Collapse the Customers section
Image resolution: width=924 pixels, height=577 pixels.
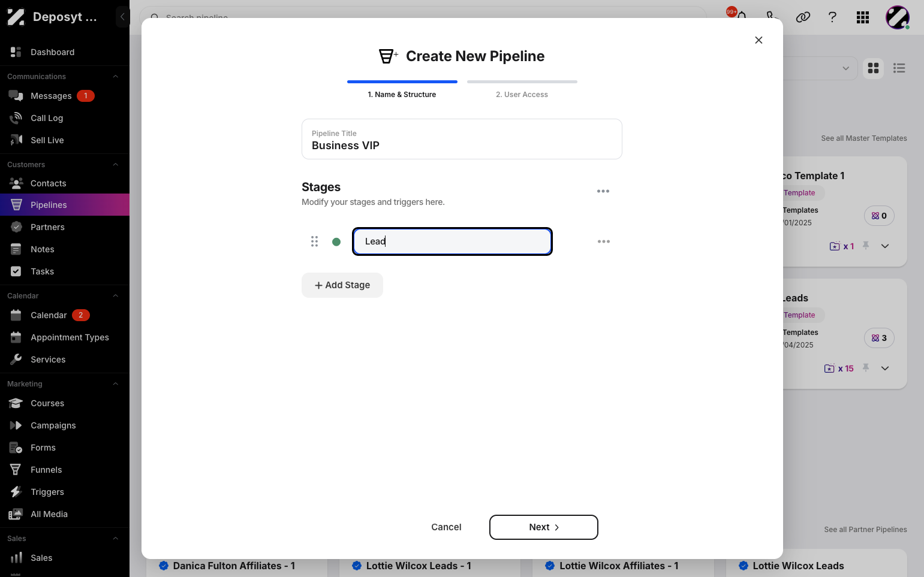click(x=116, y=165)
